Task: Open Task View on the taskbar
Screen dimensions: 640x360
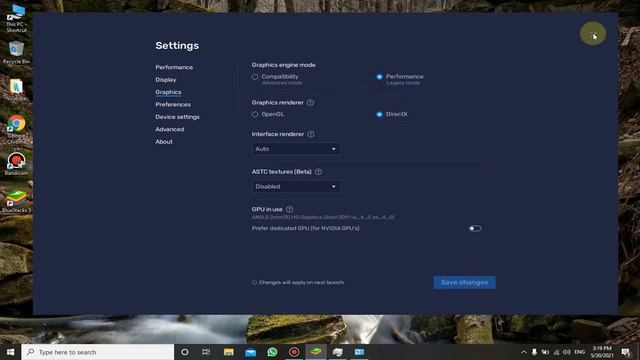Action: click(206, 352)
